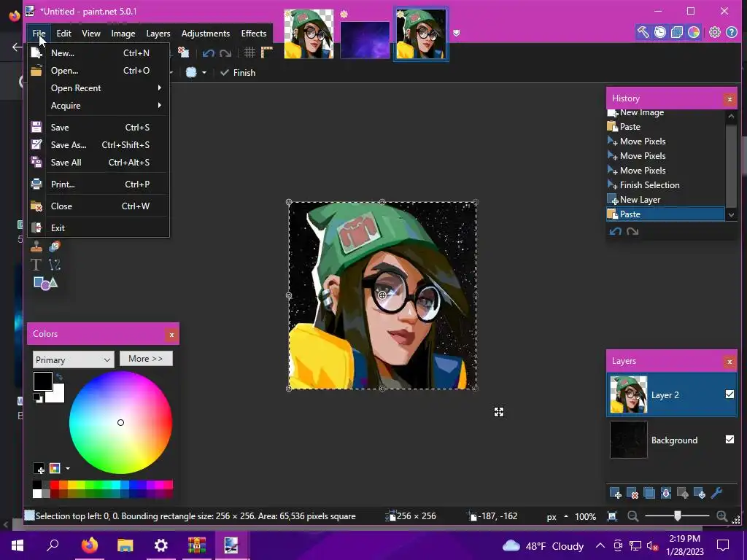The image size is (747, 560).
Task: Select the galaxy image thumbnail tab
Action: [x=365, y=39]
